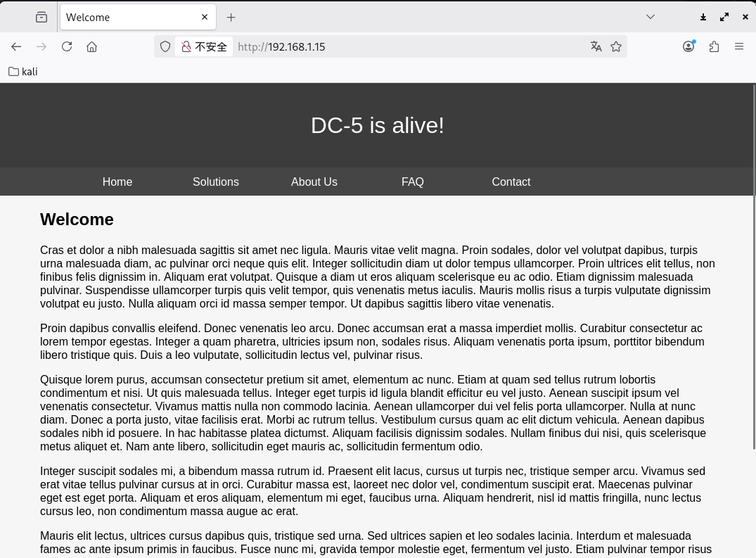The height and width of the screenshot is (558, 756).
Task: Open the tracking protection shield icon
Action: point(165,46)
